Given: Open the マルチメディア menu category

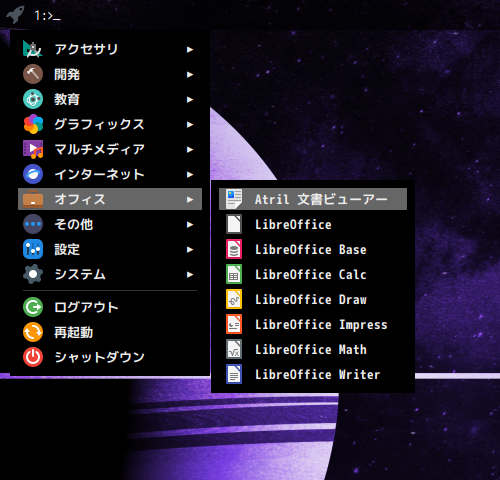Looking at the screenshot, I should click(x=110, y=149).
